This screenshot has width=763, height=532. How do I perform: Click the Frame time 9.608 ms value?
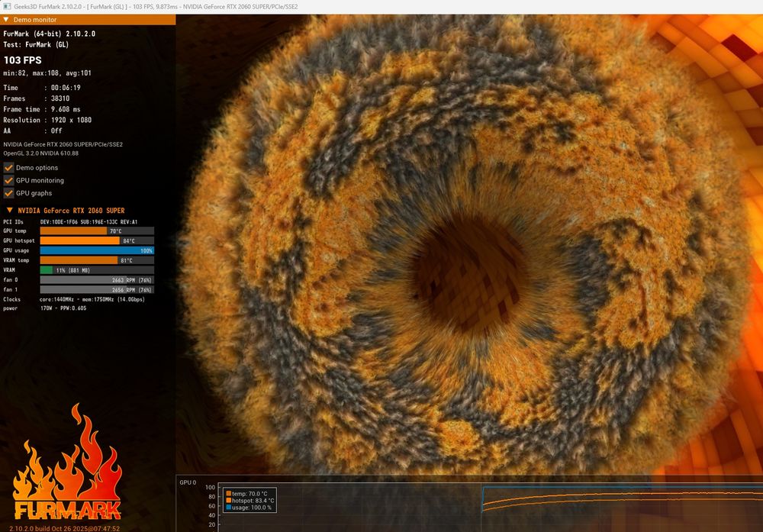click(66, 109)
